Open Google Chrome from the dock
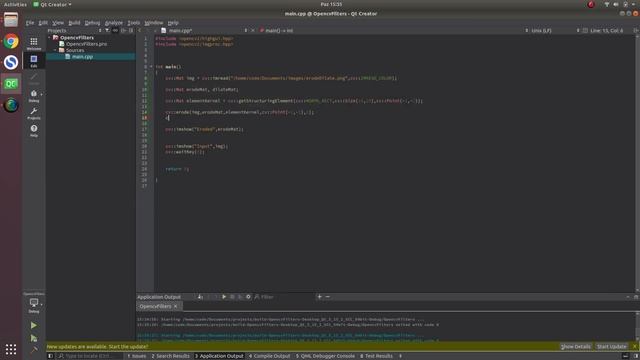This screenshot has height=360, width=640. point(11,41)
